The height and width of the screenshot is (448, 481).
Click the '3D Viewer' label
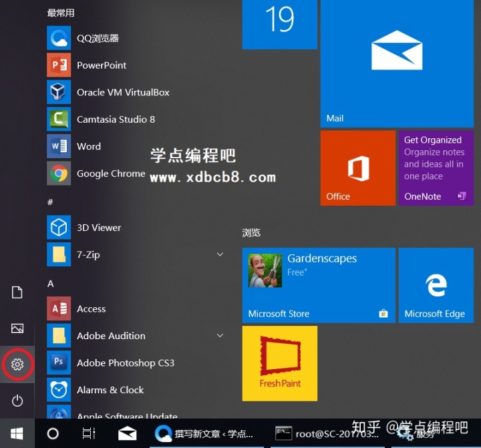click(x=99, y=228)
